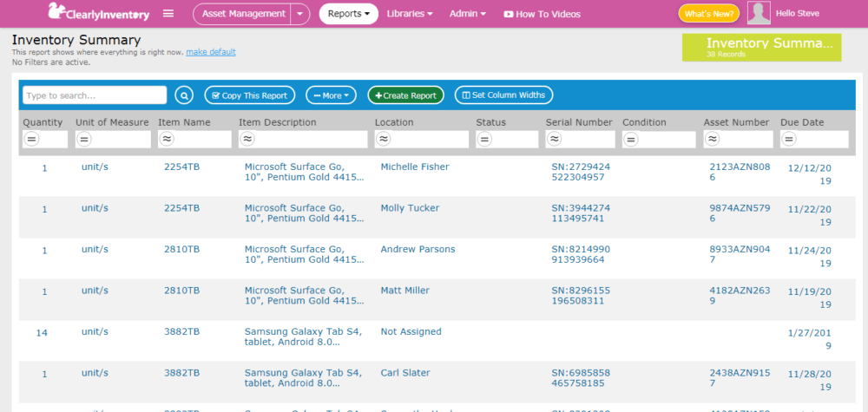Click Microsoft Surface Go description in Matt Miller row

(305, 296)
